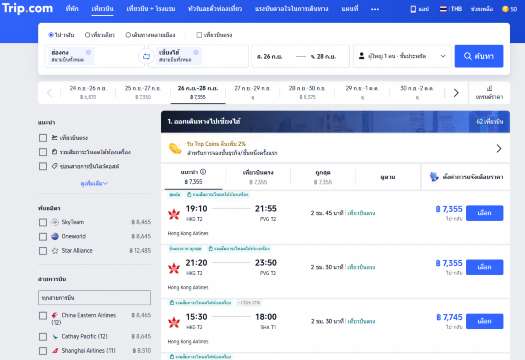Expand the passenger and cabin class dropdown
Viewport: 525px width, 360px height.
pos(401,56)
